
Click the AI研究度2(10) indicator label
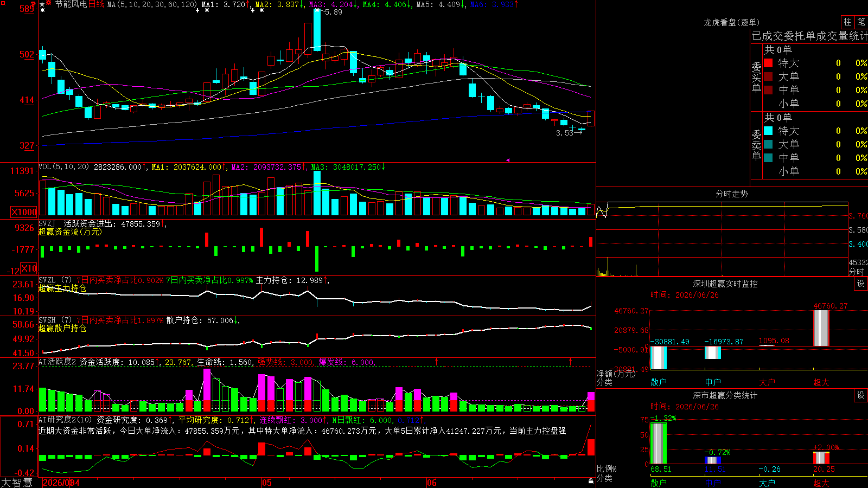(x=65, y=420)
